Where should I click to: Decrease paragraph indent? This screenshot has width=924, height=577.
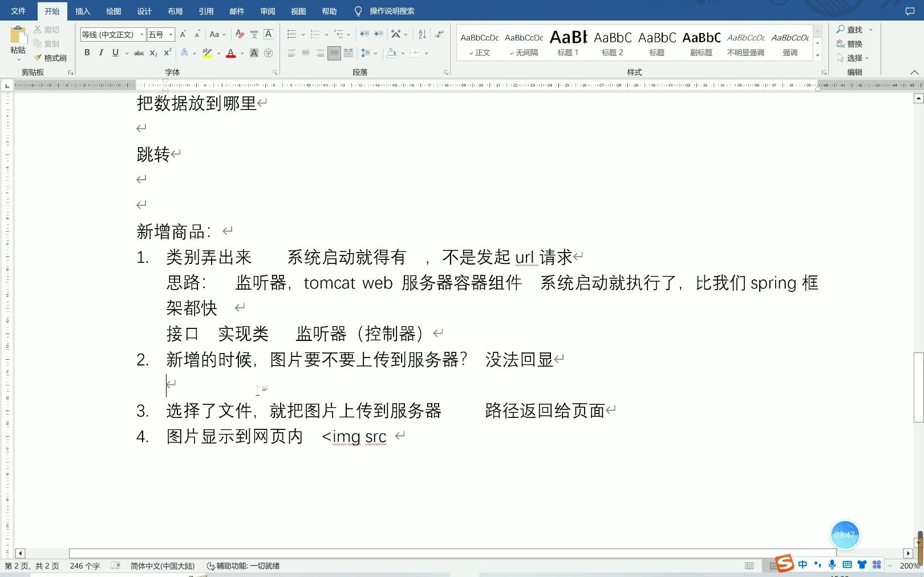point(364,34)
